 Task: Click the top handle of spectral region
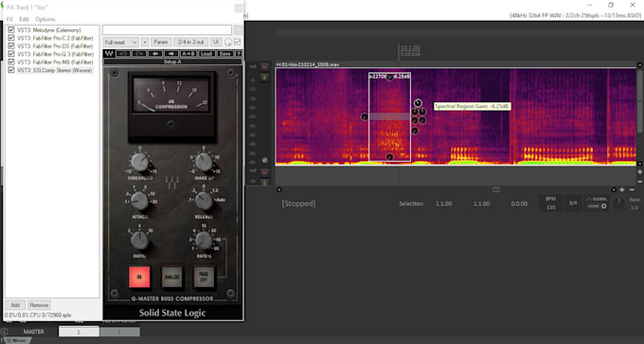[x=389, y=78]
